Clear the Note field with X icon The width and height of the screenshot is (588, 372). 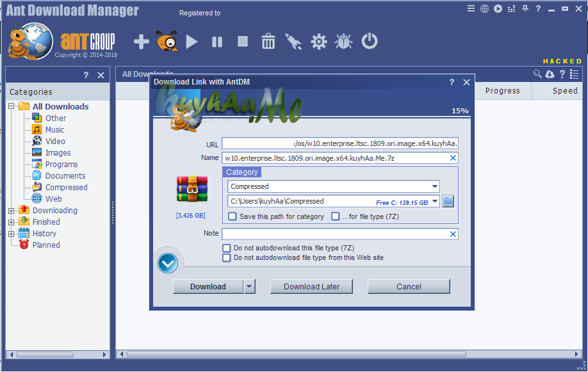click(x=453, y=234)
